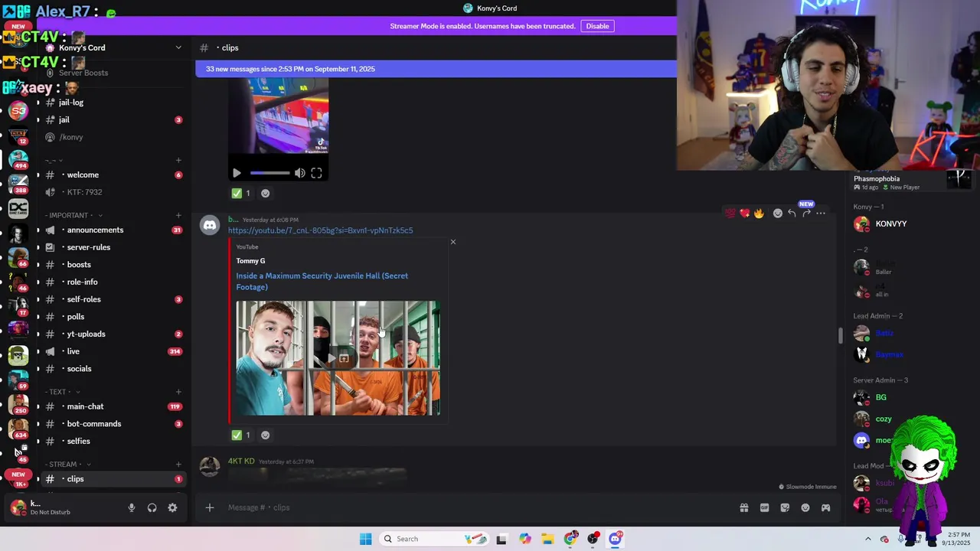Viewport: 980px width, 551px height.
Task: Open the youtu.be video link
Action: (x=320, y=230)
